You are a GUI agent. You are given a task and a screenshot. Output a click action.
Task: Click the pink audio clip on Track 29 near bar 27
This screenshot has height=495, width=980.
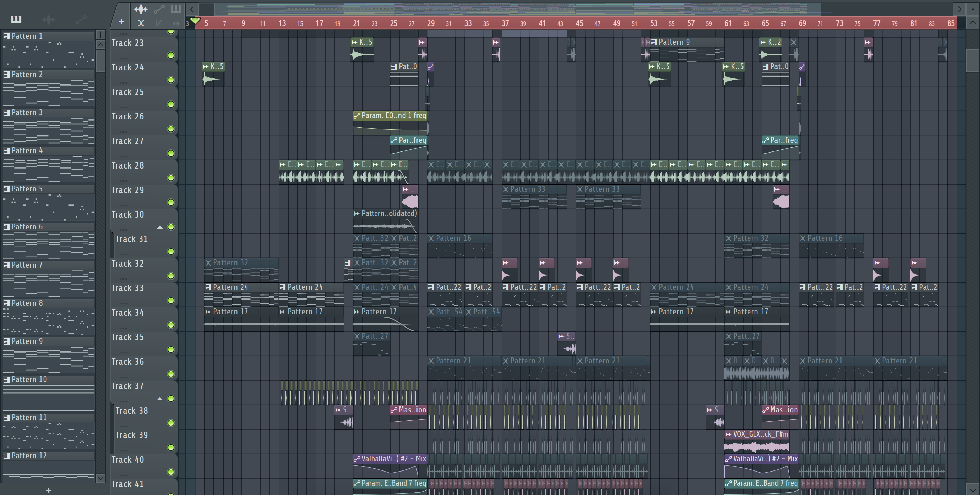[x=410, y=197]
